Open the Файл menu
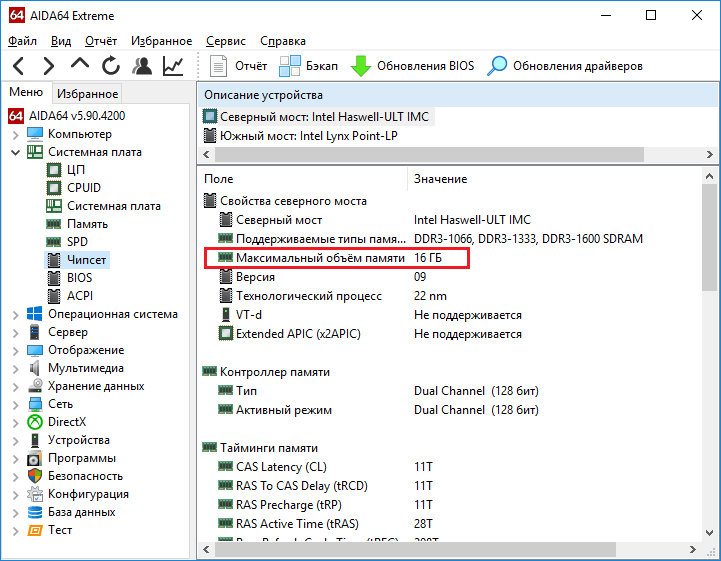721x561 pixels. [22, 41]
